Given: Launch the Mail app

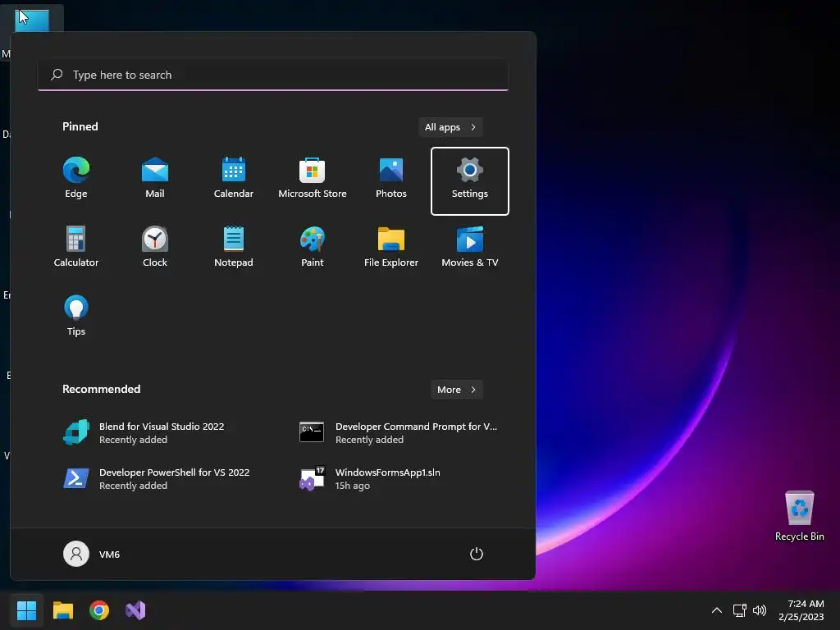Looking at the screenshot, I should [x=155, y=180].
